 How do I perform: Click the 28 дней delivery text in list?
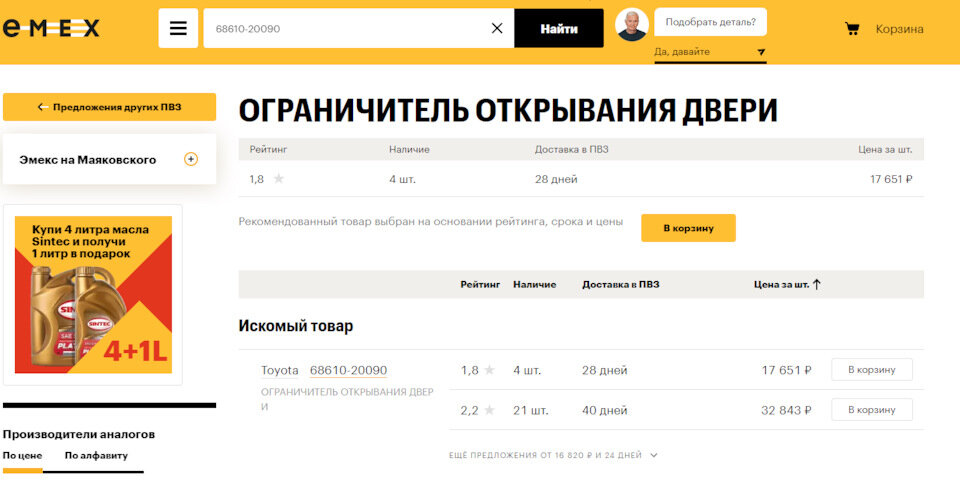[604, 371]
